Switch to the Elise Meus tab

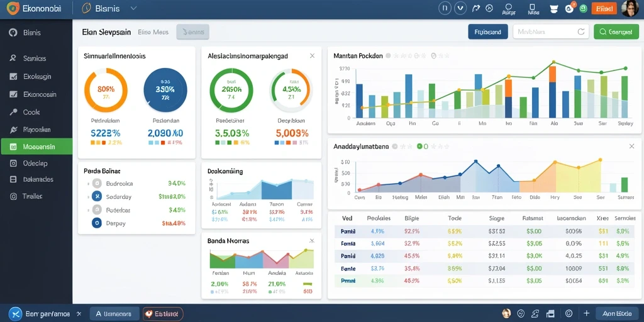point(153,32)
